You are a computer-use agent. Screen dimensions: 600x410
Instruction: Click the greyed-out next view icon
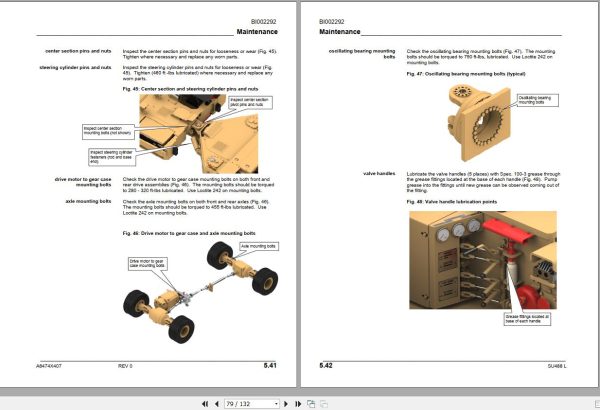tap(324, 403)
